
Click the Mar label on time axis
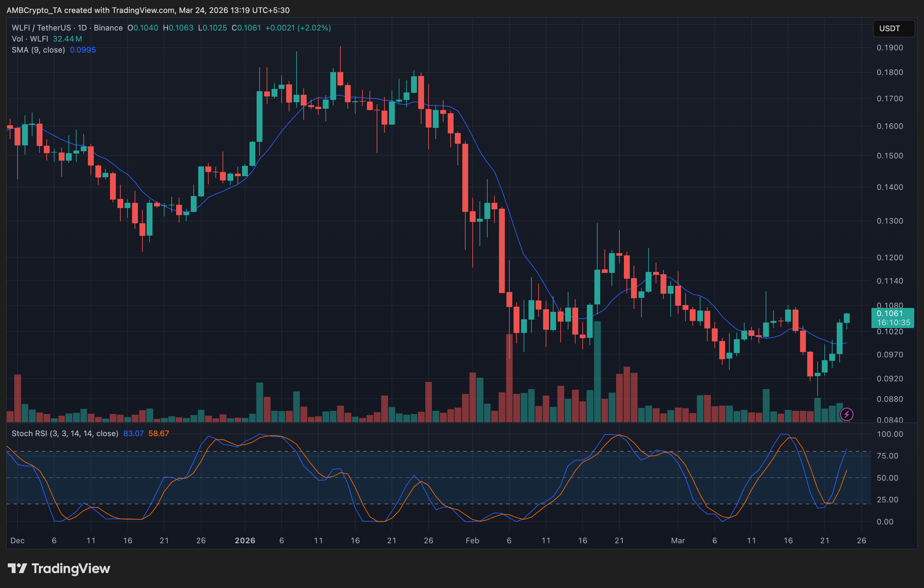[x=678, y=540]
